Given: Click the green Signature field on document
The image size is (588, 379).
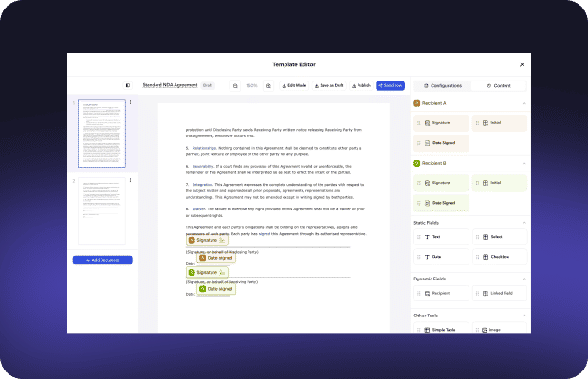Looking at the screenshot, I should pyautogui.click(x=207, y=272).
